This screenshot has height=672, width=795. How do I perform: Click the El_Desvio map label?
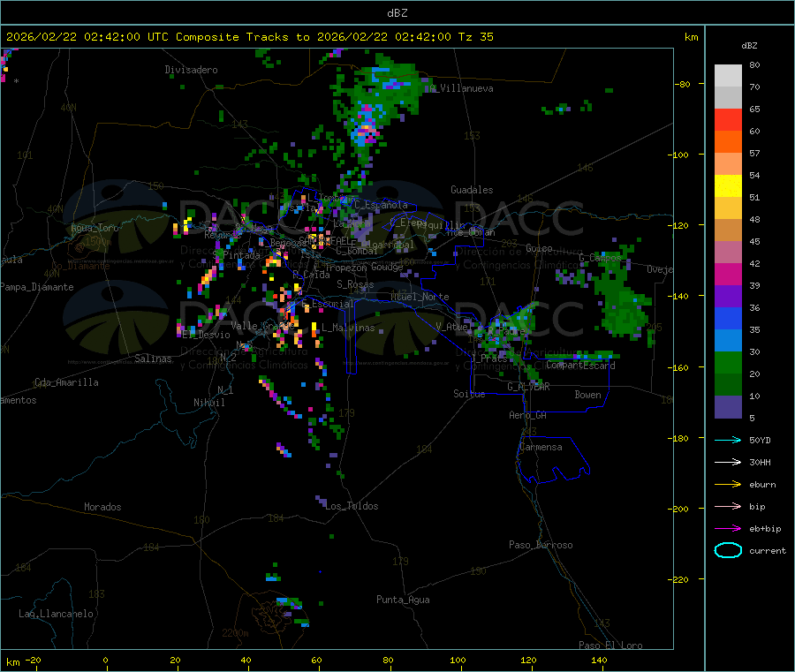[x=207, y=335]
